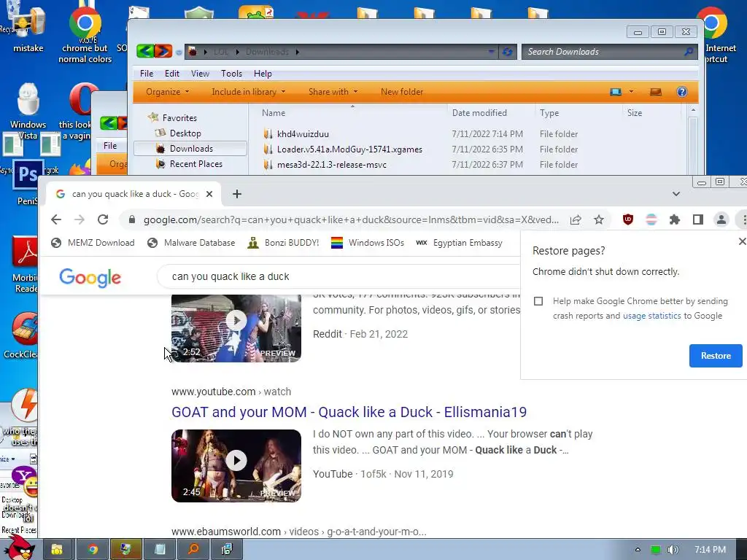Open Chrome from the taskbar
This screenshot has width=747, height=560.
point(93,550)
